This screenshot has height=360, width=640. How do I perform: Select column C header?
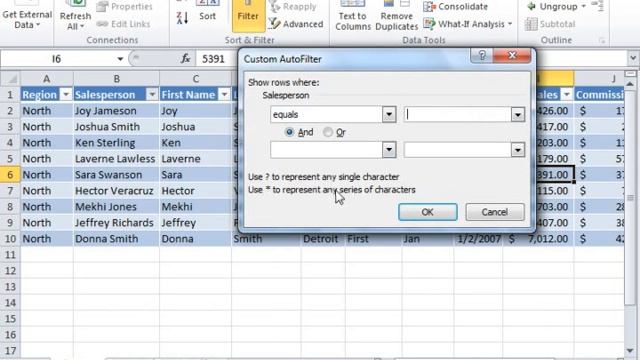(x=196, y=78)
